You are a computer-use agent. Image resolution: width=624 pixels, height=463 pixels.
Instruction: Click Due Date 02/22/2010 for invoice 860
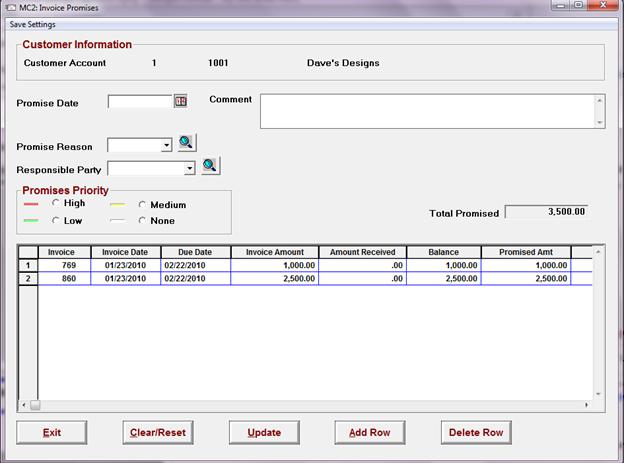(x=195, y=278)
